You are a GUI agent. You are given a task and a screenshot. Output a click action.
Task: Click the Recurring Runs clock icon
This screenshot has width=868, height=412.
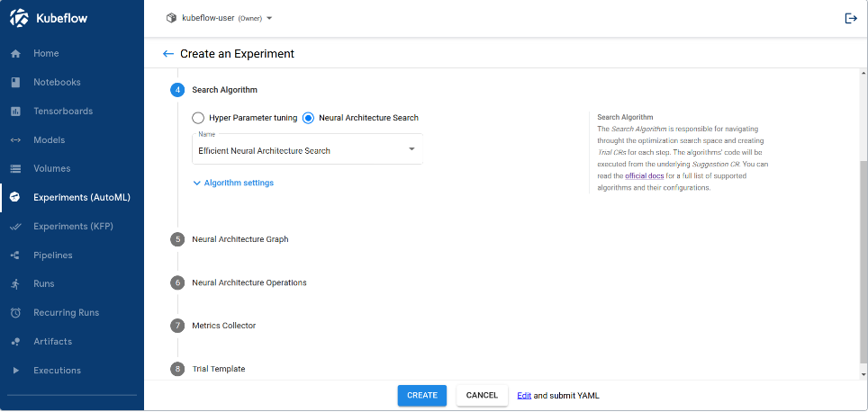click(x=15, y=313)
